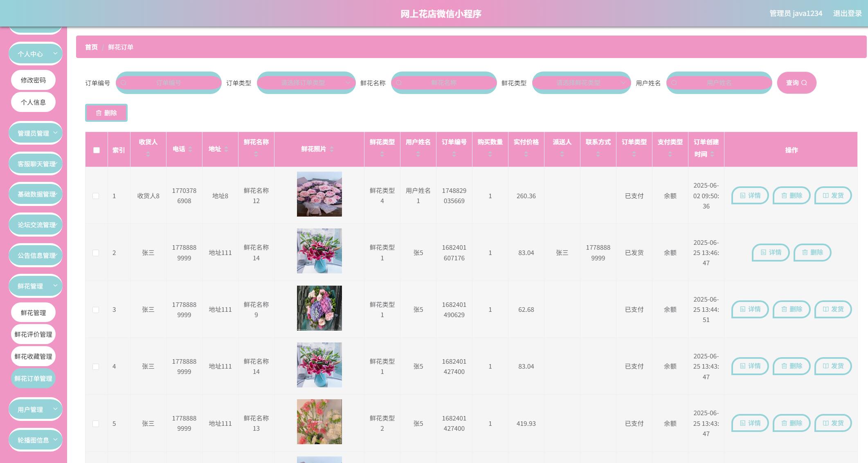Image resolution: width=868 pixels, height=463 pixels.
Task: Open 鲜花订单管理 in the sidebar
Action: coord(33,378)
